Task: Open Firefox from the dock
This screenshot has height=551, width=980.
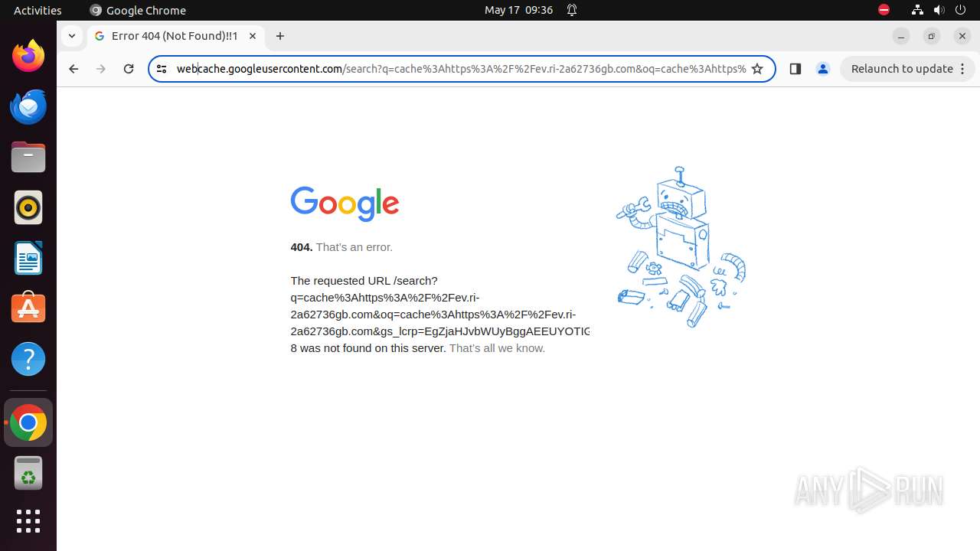Action: (28, 56)
